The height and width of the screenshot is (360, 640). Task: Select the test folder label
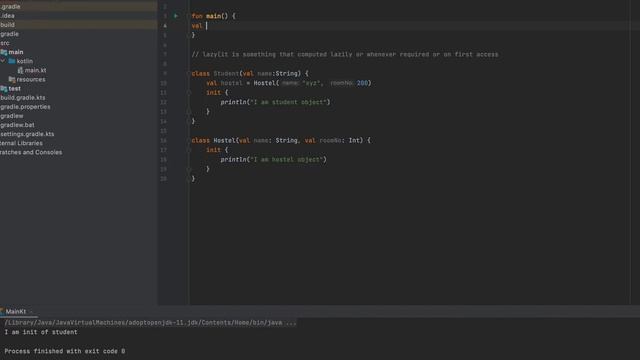pyautogui.click(x=14, y=89)
